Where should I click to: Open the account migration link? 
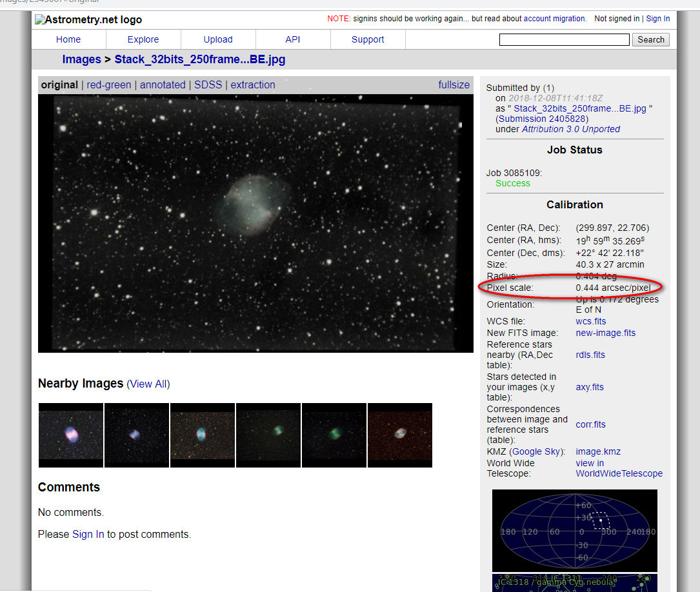[554, 19]
